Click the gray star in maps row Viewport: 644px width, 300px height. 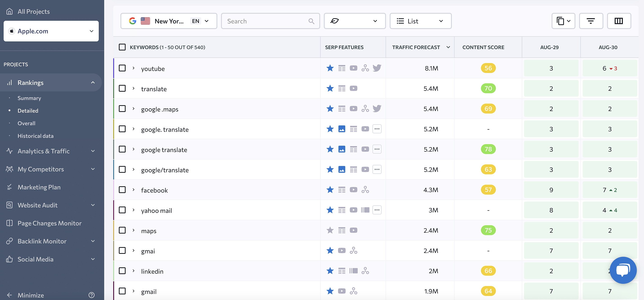coord(330,230)
